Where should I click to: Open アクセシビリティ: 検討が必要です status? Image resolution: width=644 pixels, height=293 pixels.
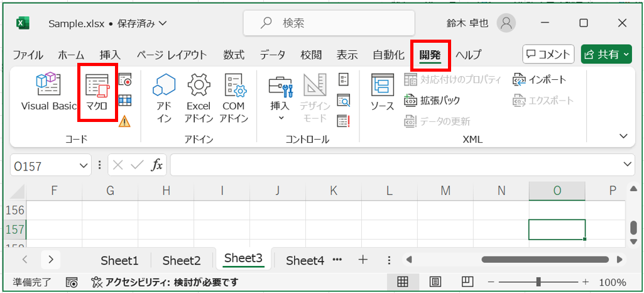(164, 282)
